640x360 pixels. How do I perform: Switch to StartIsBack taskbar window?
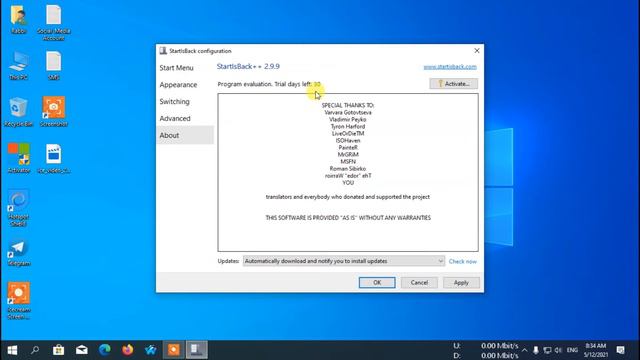click(x=197, y=350)
